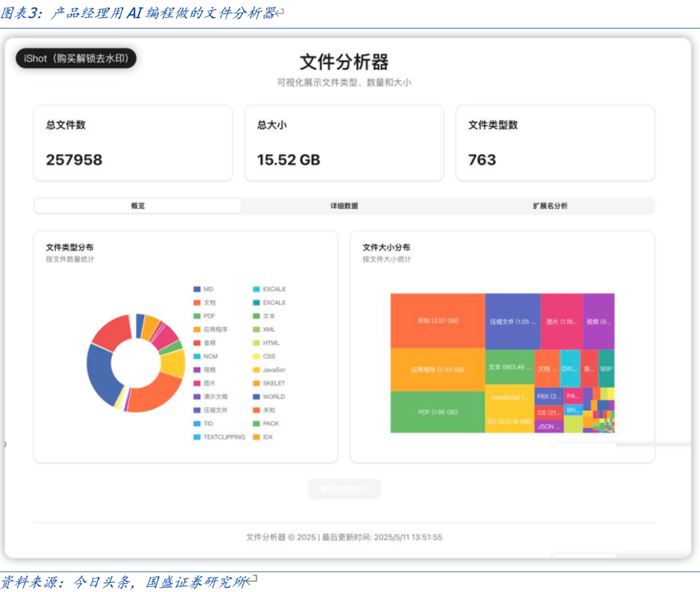Toggle the 图片 legend entry
The image size is (700, 592).
click(x=204, y=383)
